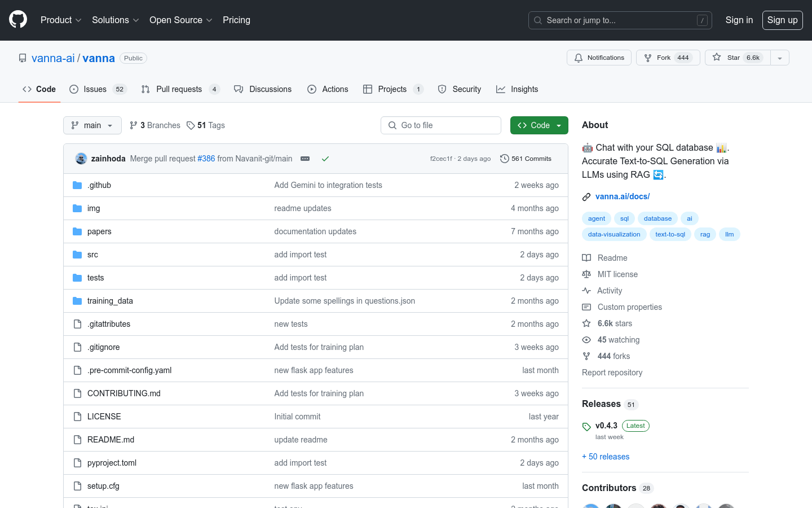Click the Notifications bell button
Viewport: 812px width, 508px height.
(x=599, y=58)
